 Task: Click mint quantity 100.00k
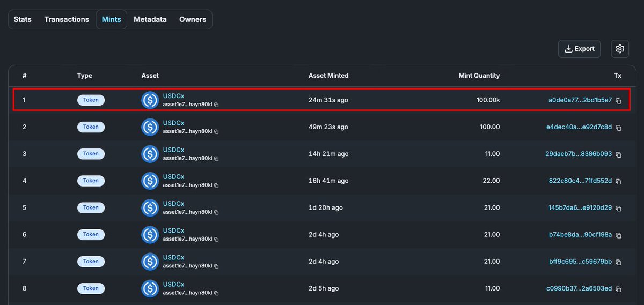click(488, 100)
